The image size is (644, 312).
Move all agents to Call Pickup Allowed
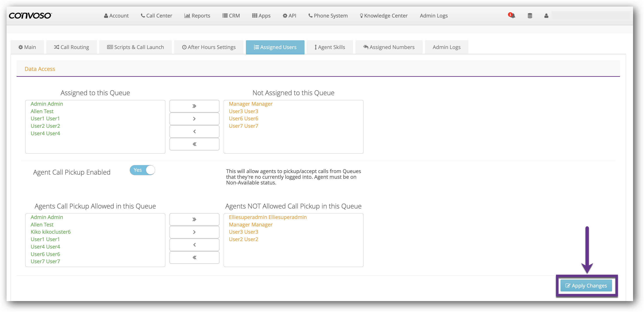194,258
